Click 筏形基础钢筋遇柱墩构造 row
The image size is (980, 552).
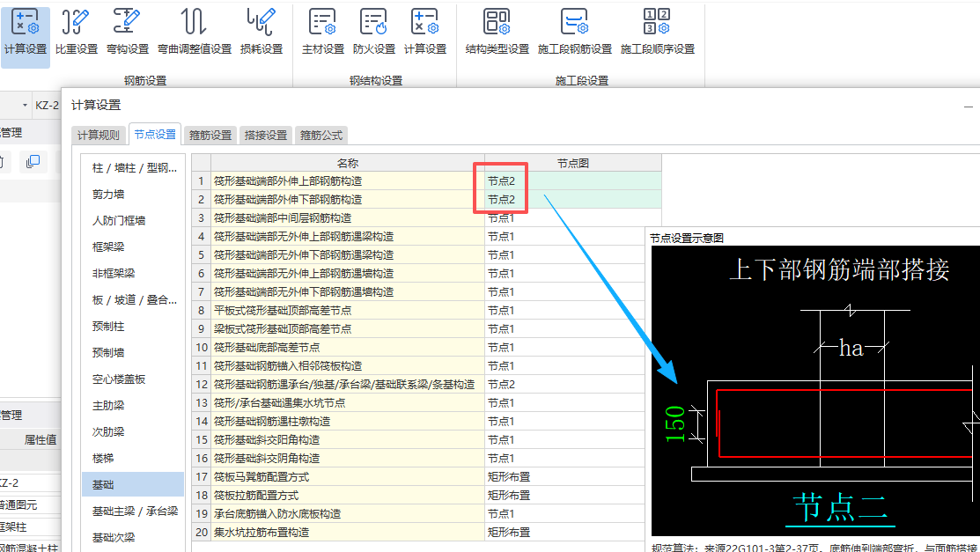pyautogui.click(x=348, y=422)
